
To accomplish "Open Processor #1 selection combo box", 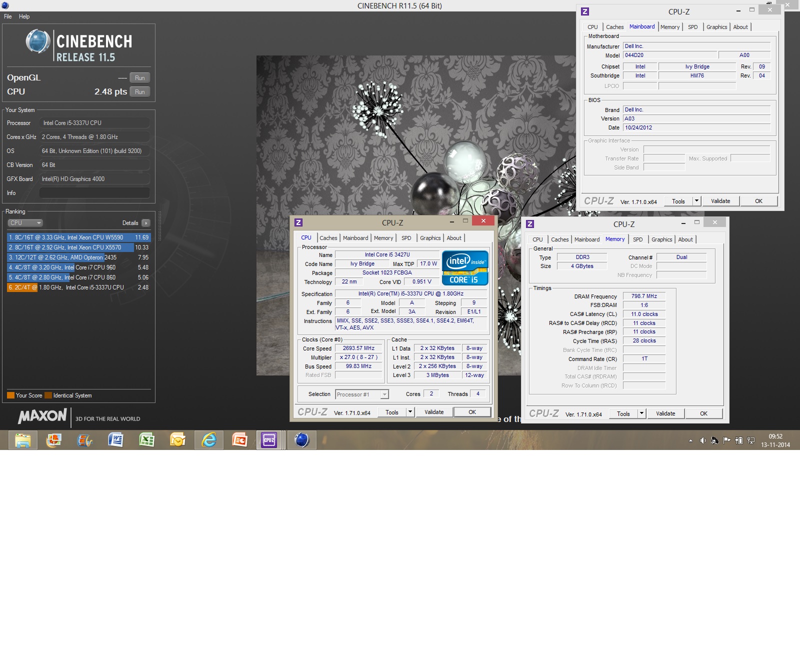I will [362, 394].
